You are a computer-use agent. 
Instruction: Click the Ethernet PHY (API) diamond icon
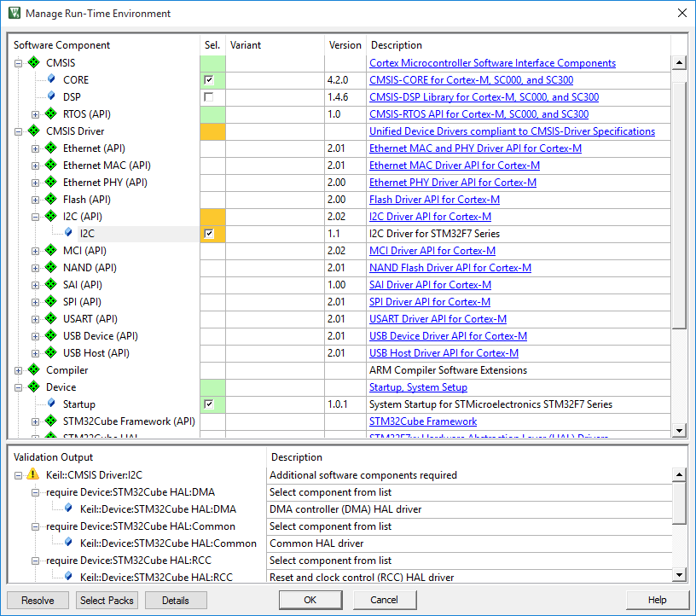click(x=51, y=182)
